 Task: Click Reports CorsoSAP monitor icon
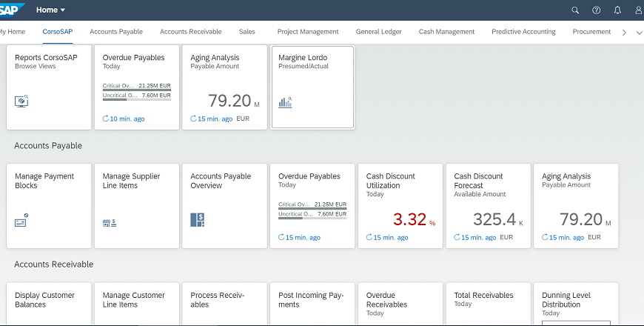[21, 101]
